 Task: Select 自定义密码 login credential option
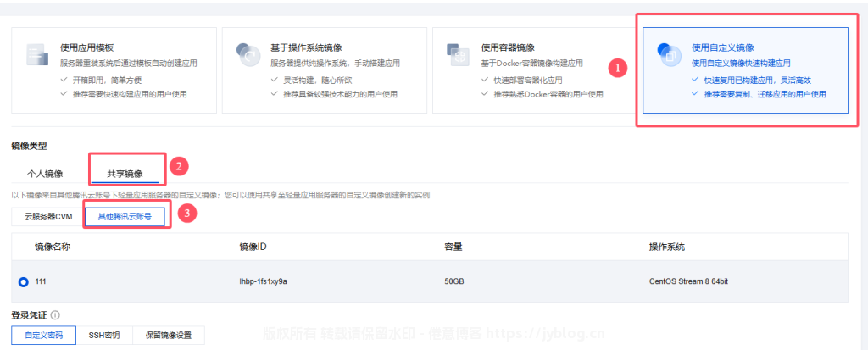coord(43,335)
